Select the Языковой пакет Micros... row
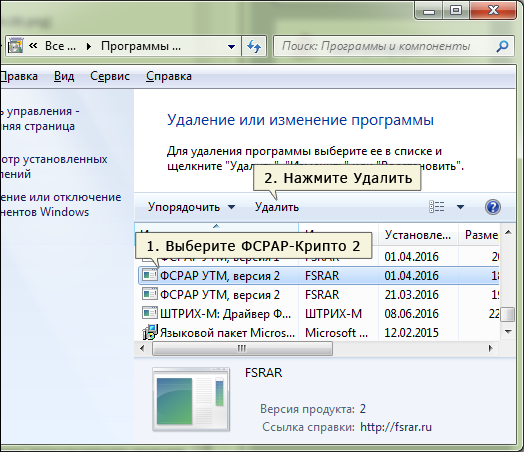This screenshot has width=524, height=452. pos(319,333)
